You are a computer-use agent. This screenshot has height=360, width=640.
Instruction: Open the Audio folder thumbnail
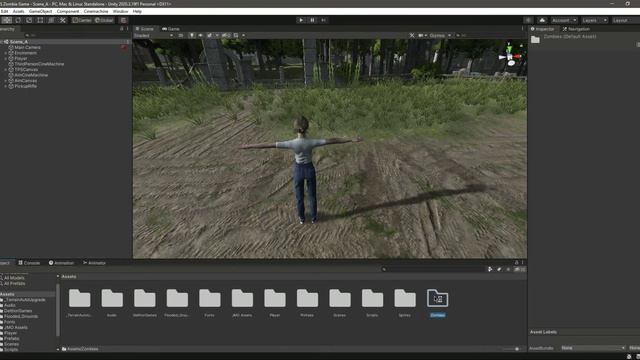tap(112, 298)
